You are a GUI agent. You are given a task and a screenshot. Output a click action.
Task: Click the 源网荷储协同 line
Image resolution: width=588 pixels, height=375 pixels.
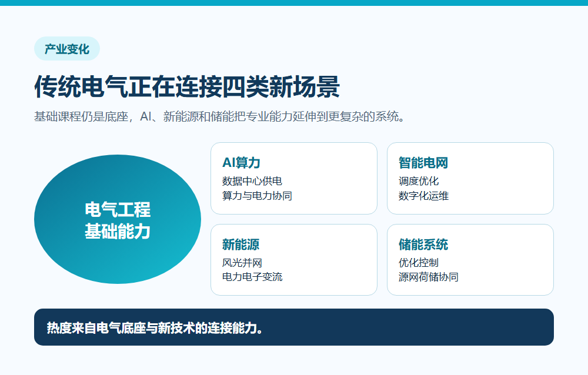coord(428,277)
